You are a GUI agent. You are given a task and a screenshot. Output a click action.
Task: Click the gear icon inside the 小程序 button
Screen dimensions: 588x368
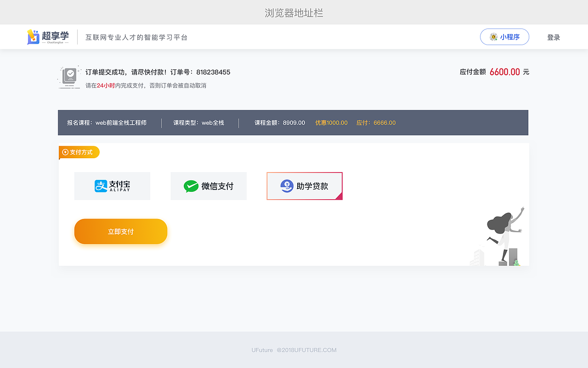[494, 37]
